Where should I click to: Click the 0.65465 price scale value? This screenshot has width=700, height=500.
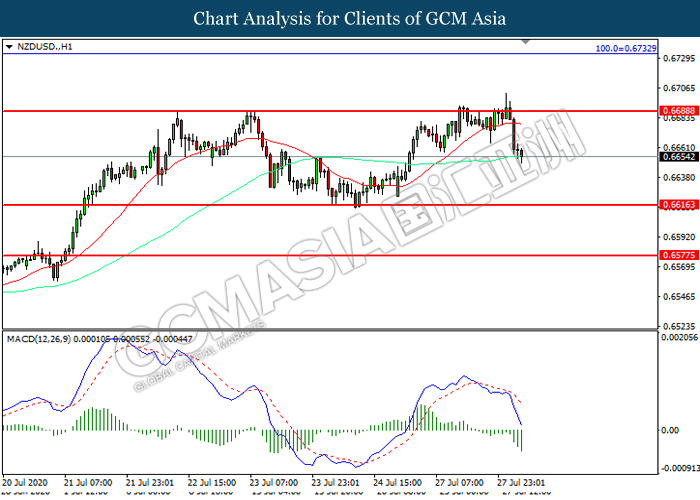pos(679,297)
